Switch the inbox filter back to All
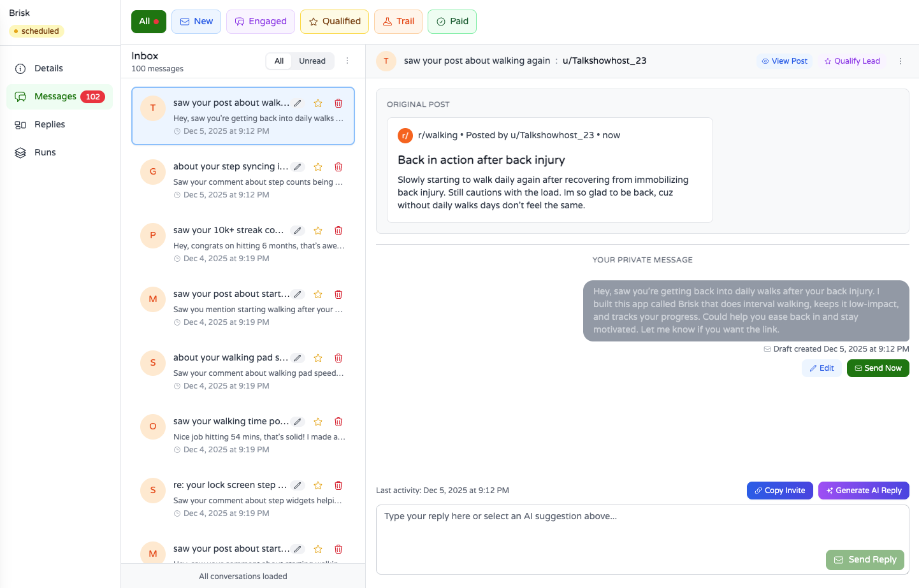Image resolution: width=919 pixels, height=588 pixels. pyautogui.click(x=279, y=61)
